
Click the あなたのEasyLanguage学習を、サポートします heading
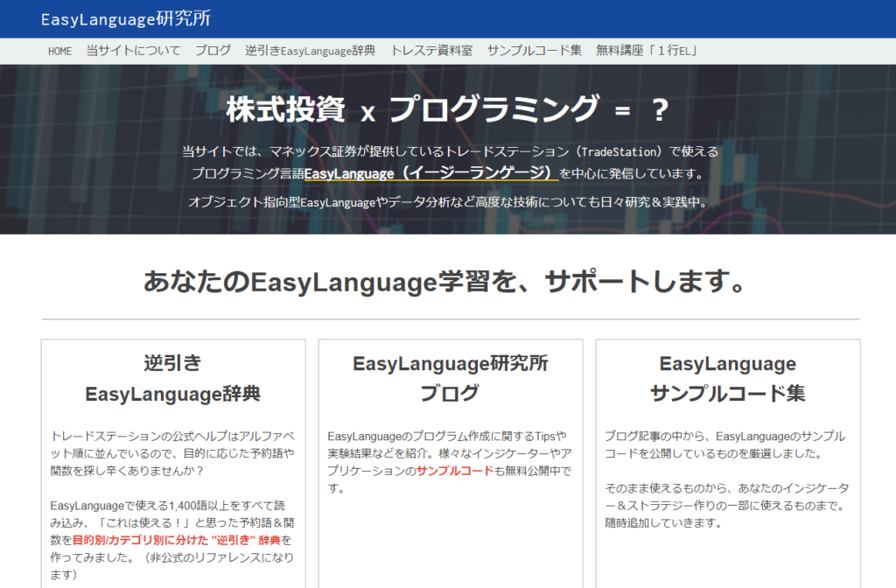[x=445, y=281]
